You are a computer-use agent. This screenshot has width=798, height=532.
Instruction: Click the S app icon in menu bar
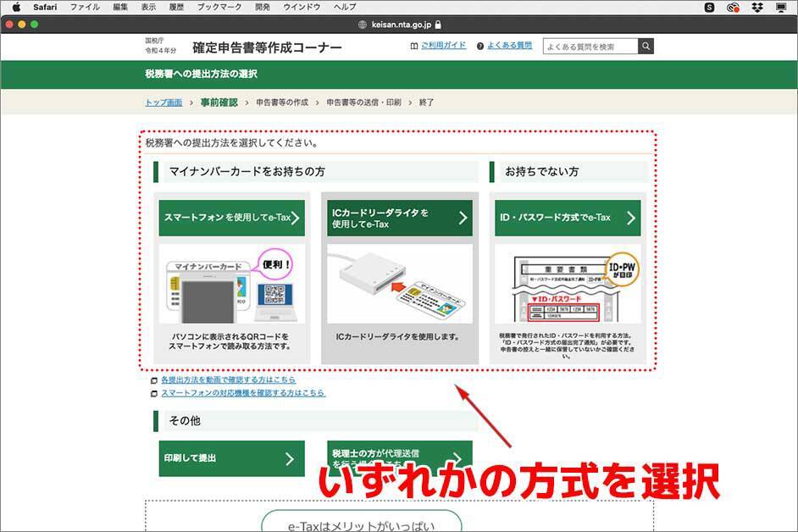tap(709, 7)
